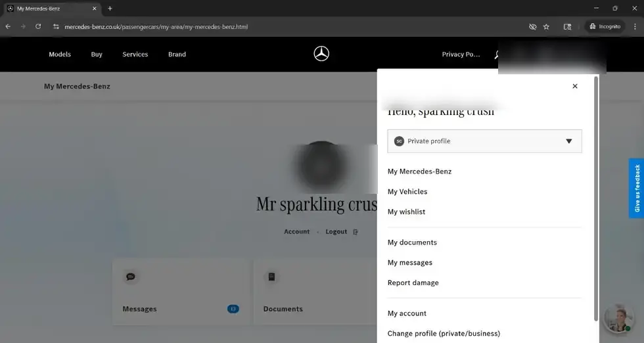Click the Give us feedback tab
The image size is (644, 343).
[x=637, y=188]
